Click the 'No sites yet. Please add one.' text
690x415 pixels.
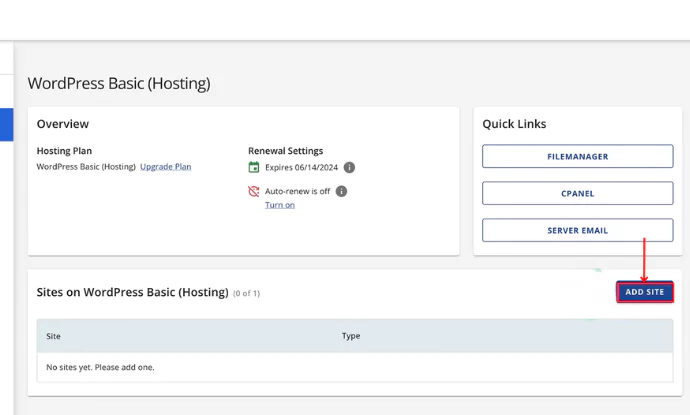click(x=100, y=367)
